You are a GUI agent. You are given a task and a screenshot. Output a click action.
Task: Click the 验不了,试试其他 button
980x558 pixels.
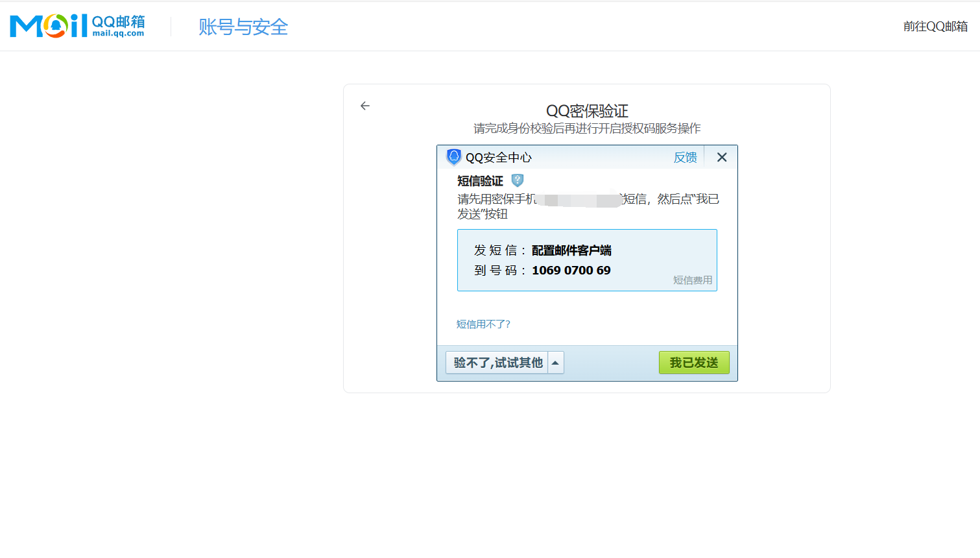pyautogui.click(x=497, y=363)
